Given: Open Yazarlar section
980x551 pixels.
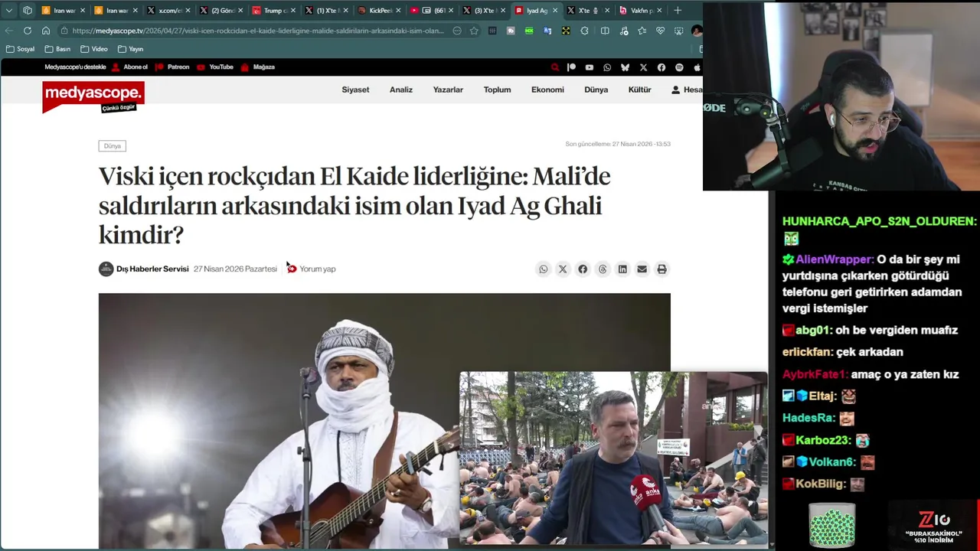Looking at the screenshot, I should coord(448,90).
